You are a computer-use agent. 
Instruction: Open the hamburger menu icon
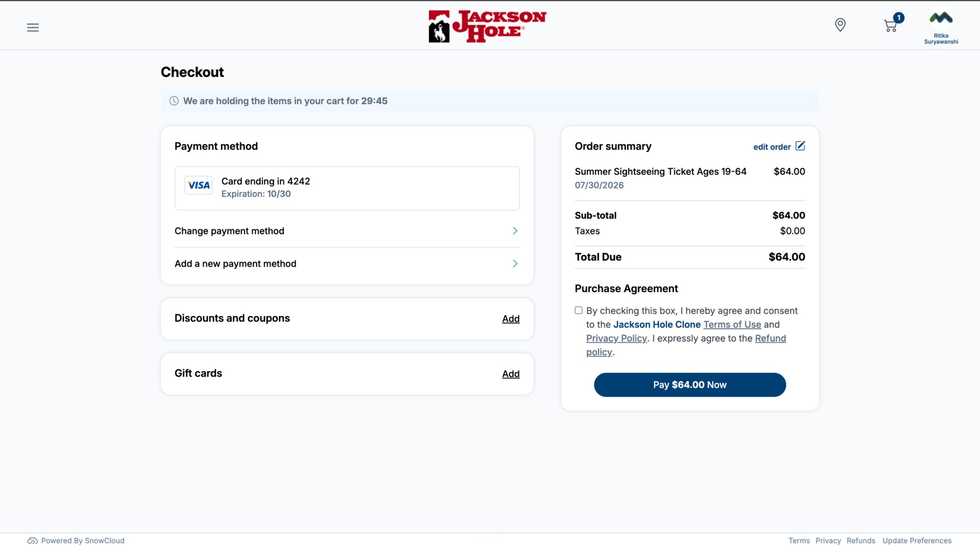point(33,28)
